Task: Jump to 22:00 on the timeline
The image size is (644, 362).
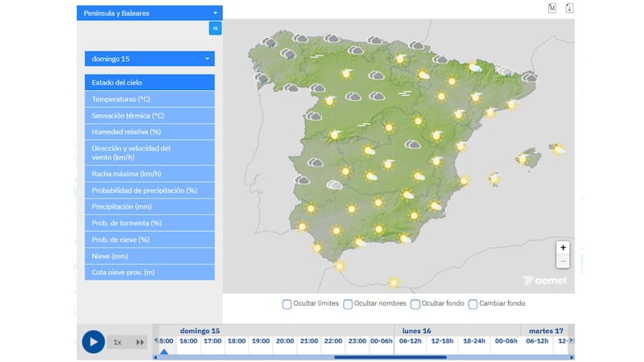Action: [x=333, y=341]
